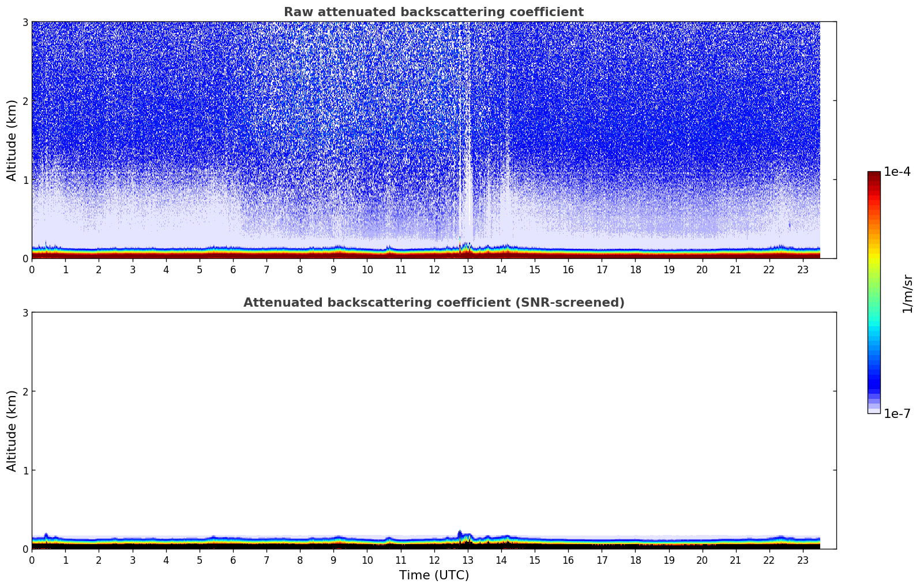Select hour 3 tick on the bottom plot's time axis
920x588 pixels.
tap(133, 560)
